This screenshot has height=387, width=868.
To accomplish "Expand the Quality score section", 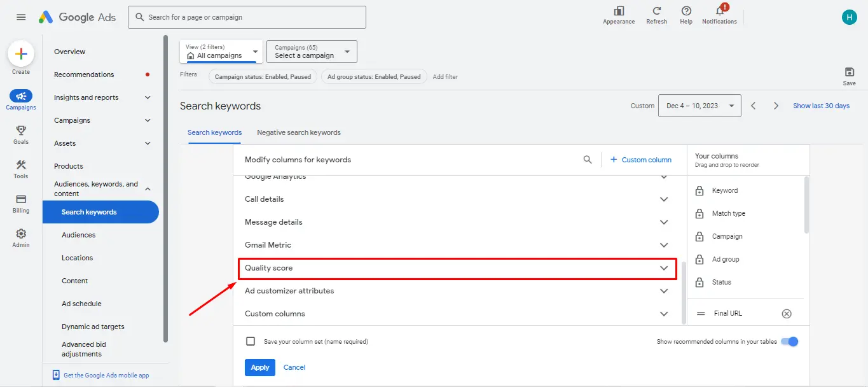I will pyautogui.click(x=664, y=268).
